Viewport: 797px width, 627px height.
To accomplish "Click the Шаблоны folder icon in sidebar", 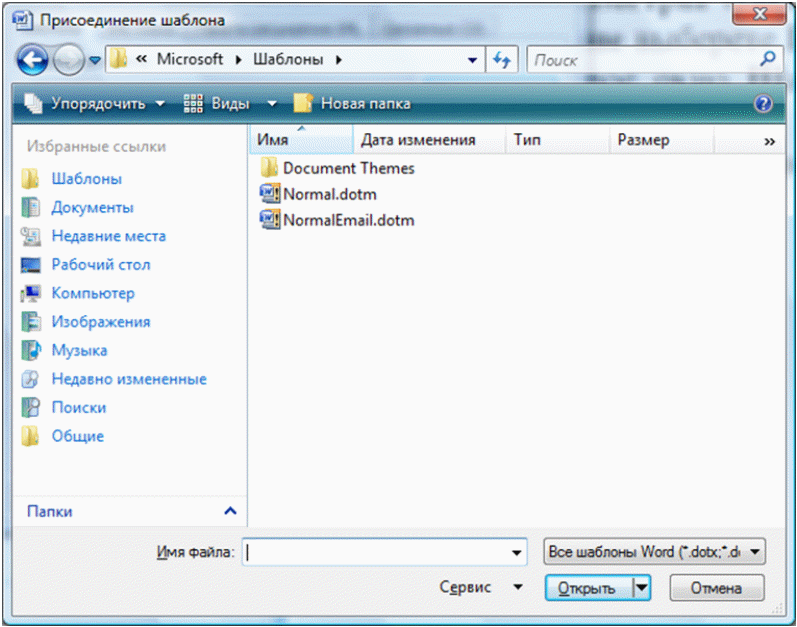I will point(30,179).
